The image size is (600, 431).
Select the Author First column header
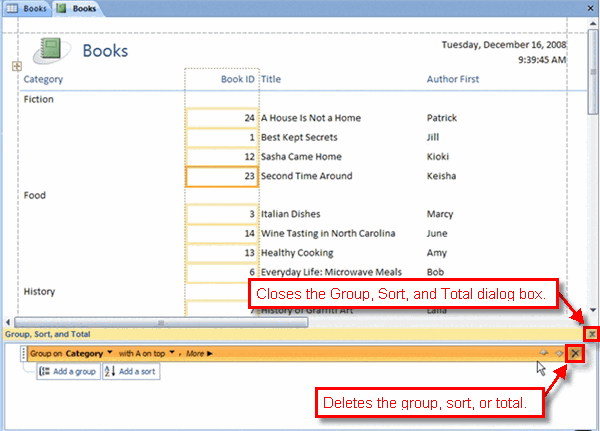453,79
